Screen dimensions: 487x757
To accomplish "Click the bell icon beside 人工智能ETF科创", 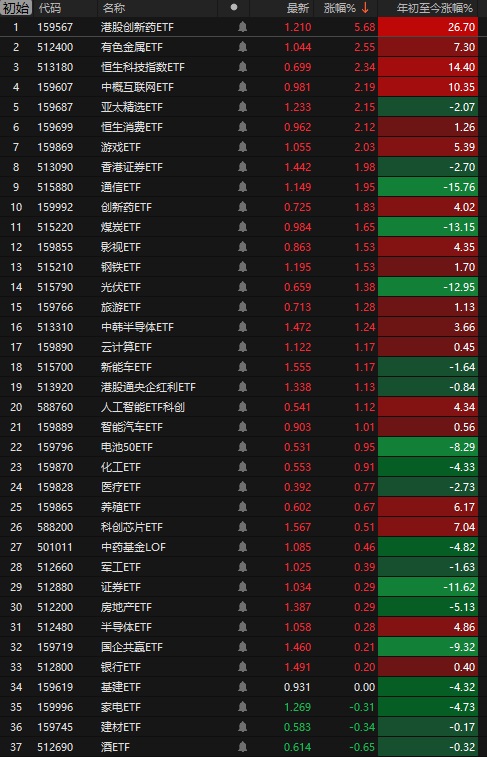I will 242,407.
